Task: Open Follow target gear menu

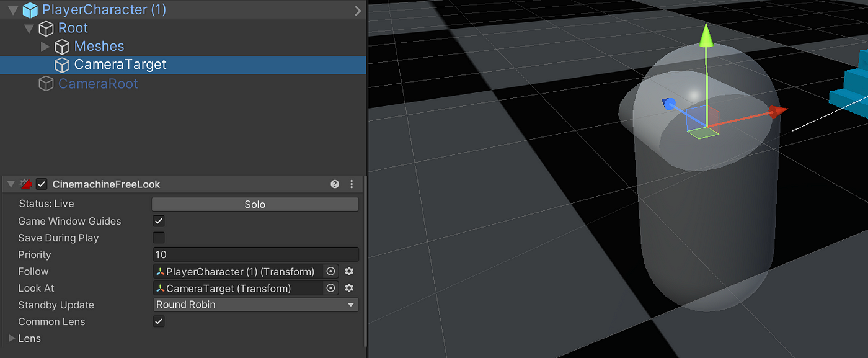Action: coord(349,272)
